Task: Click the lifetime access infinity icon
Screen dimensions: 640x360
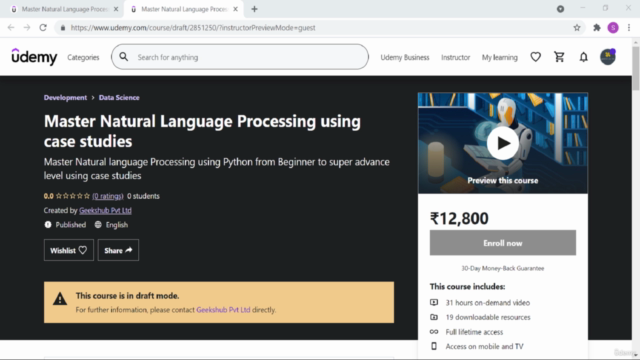Action: (x=434, y=332)
